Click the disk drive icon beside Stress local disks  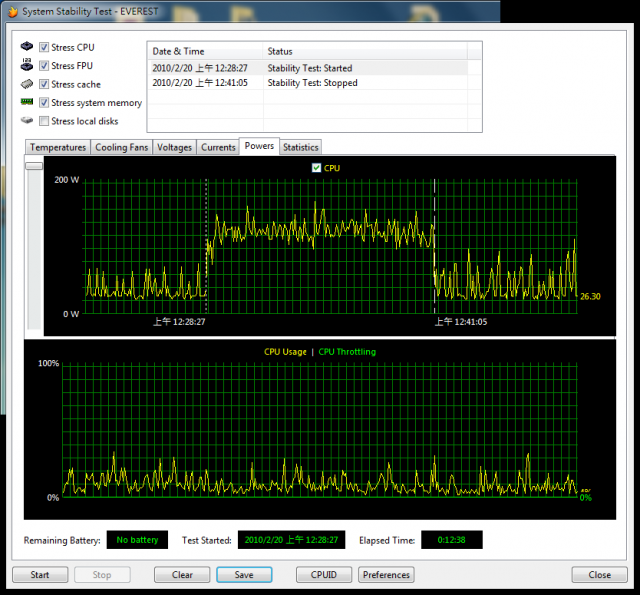(x=27, y=120)
